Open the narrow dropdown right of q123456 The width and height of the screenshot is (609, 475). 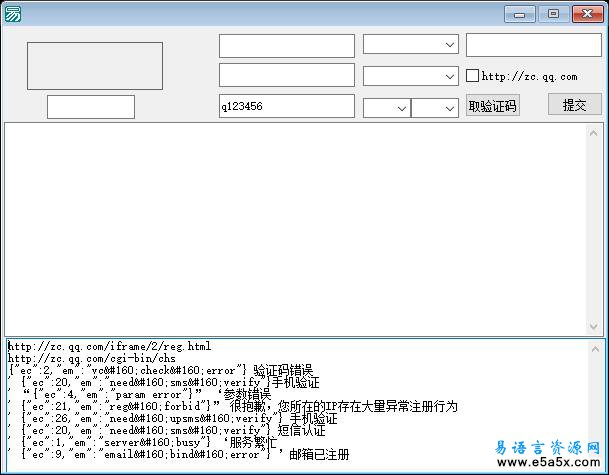[x=386, y=107]
